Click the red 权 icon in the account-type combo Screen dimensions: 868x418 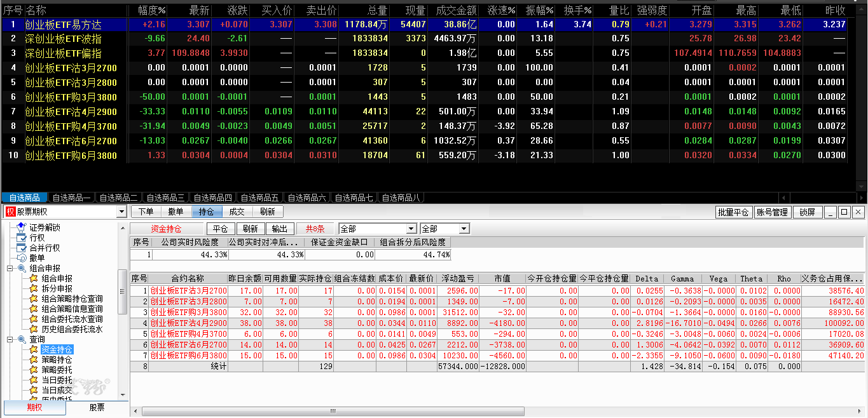coord(10,212)
